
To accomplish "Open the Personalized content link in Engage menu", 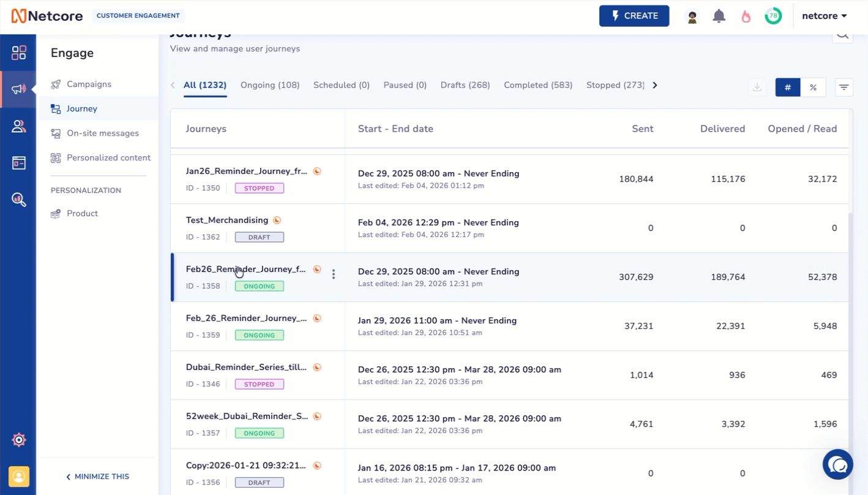I will (x=108, y=157).
